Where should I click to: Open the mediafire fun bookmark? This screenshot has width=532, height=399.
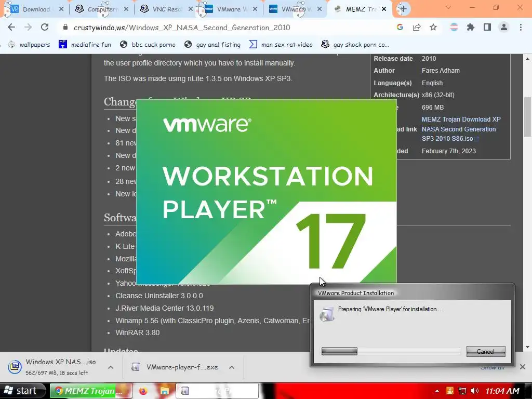pyautogui.click(x=85, y=45)
